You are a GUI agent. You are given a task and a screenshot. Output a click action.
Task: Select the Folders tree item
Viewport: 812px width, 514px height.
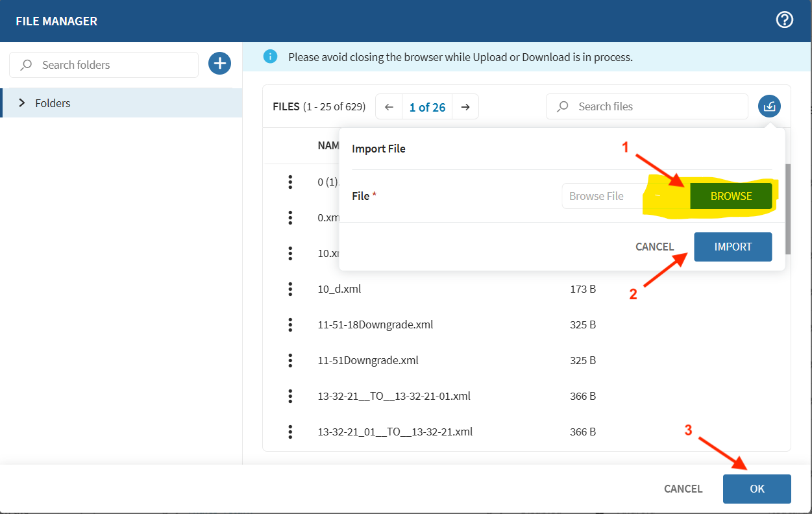click(x=53, y=103)
